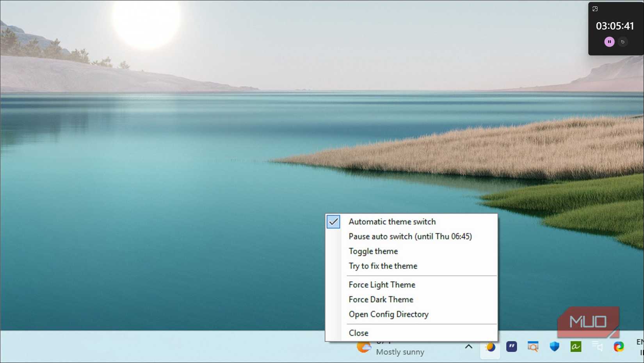Open the window-search tray icon

(533, 347)
